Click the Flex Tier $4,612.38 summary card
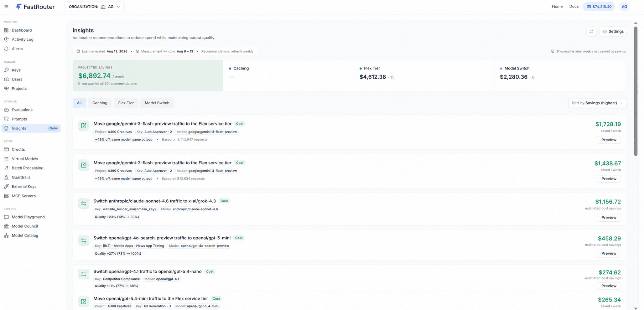Image resolution: width=644 pixels, height=310 pixels. [424, 76]
